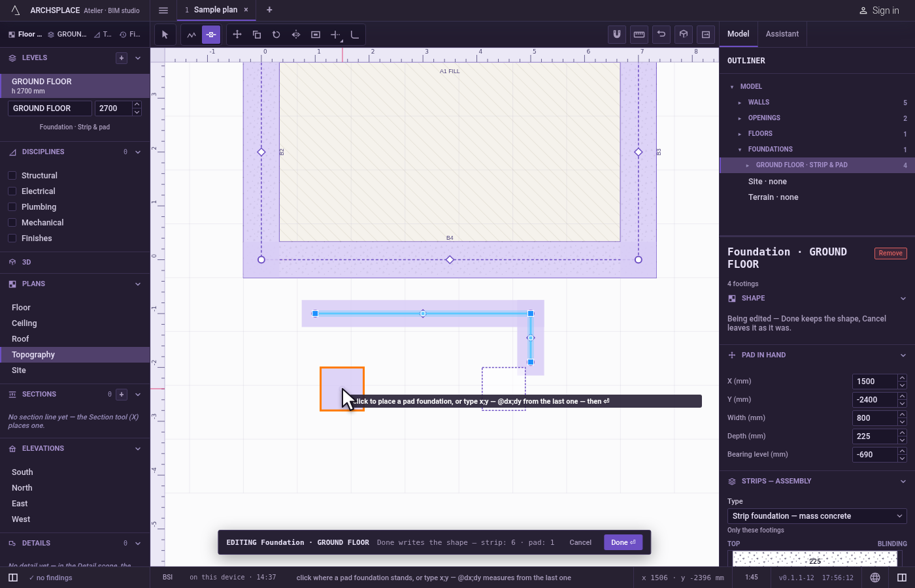Screen dimensions: 915x588
Task: Select the Rotate tool
Action: point(276,35)
